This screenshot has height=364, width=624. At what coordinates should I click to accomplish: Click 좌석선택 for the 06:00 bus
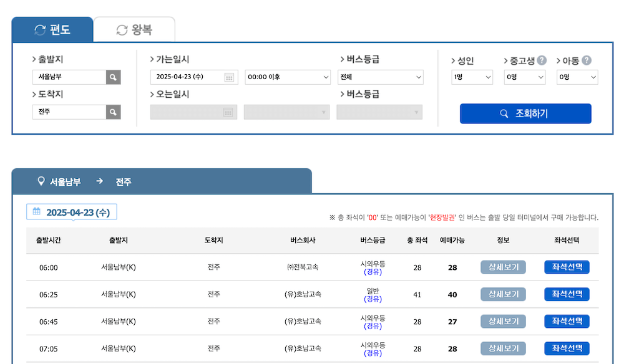click(x=567, y=267)
